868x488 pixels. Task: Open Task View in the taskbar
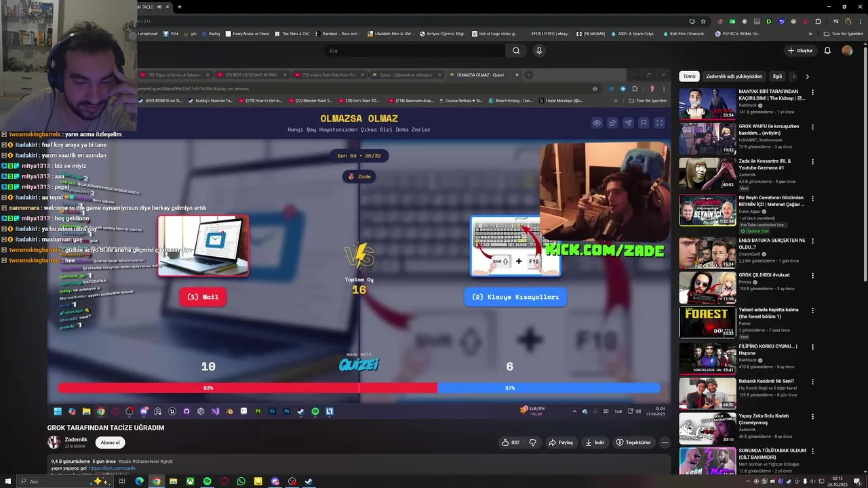click(x=122, y=482)
